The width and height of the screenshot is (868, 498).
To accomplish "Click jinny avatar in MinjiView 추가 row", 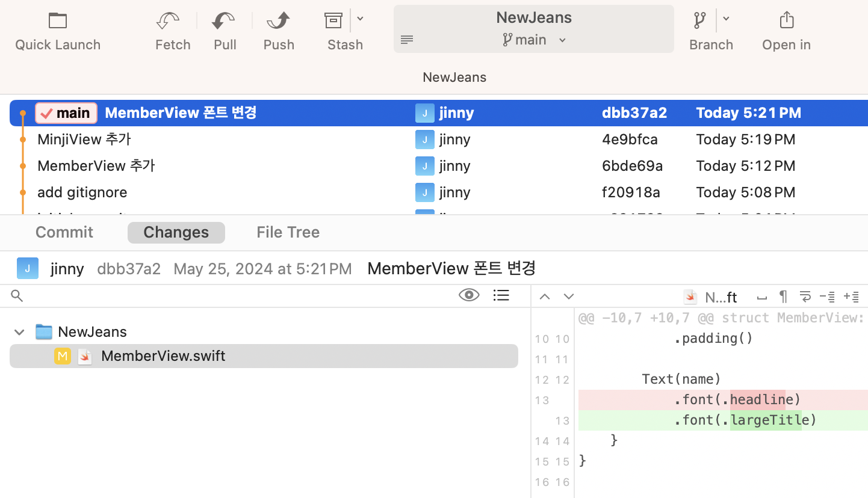I will pyautogui.click(x=424, y=140).
